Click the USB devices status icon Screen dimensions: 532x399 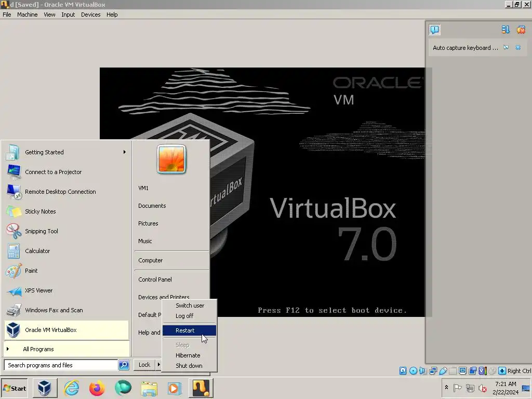click(443, 371)
